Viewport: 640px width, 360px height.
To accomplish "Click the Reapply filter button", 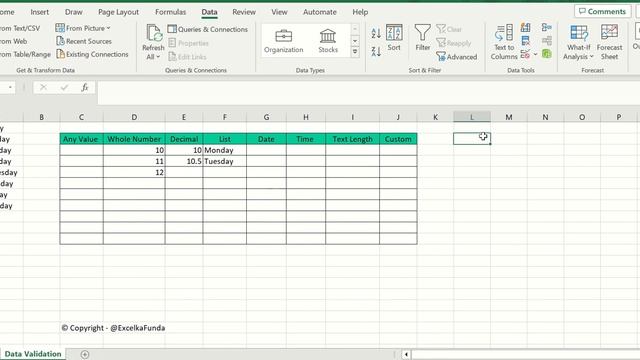I will click(453, 43).
